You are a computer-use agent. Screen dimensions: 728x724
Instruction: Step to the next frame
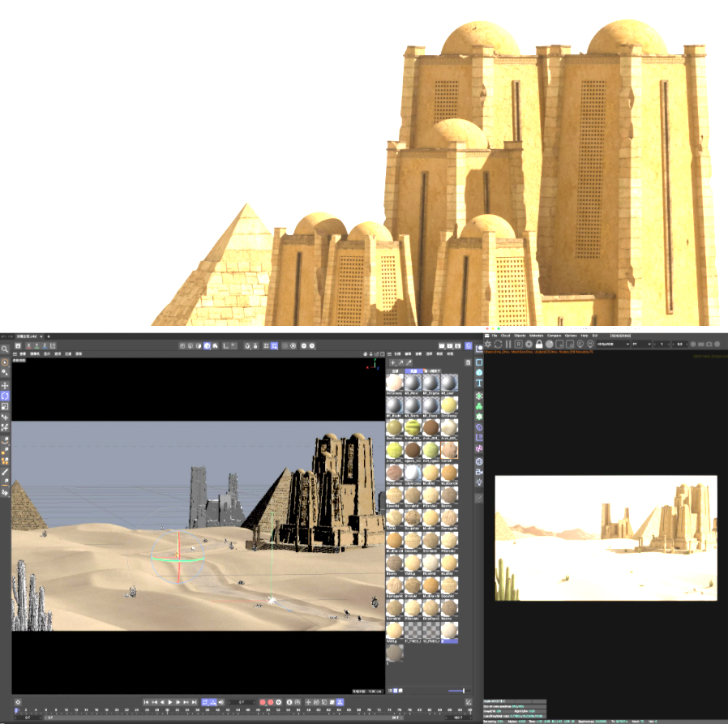click(x=178, y=702)
